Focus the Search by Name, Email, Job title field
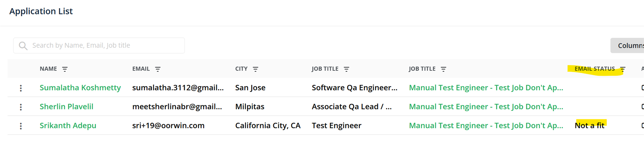 99,45
